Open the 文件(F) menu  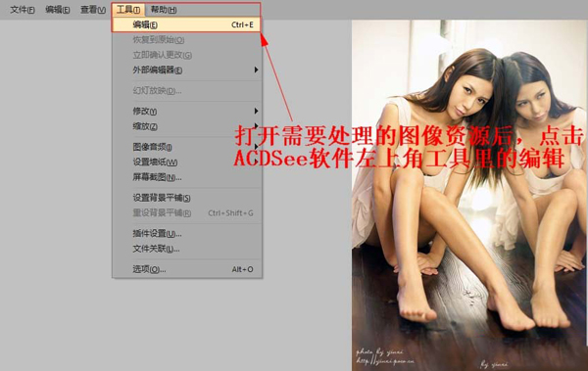23,10
